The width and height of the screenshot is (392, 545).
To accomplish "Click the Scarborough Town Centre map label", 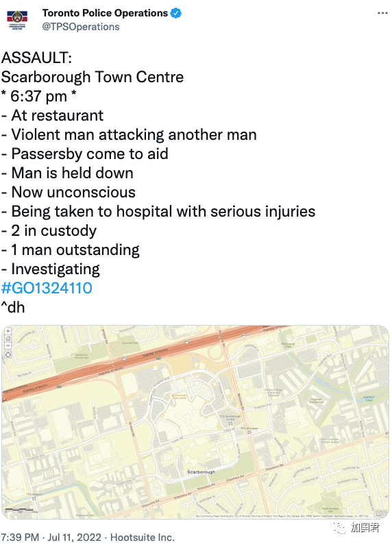I will 180,396.
